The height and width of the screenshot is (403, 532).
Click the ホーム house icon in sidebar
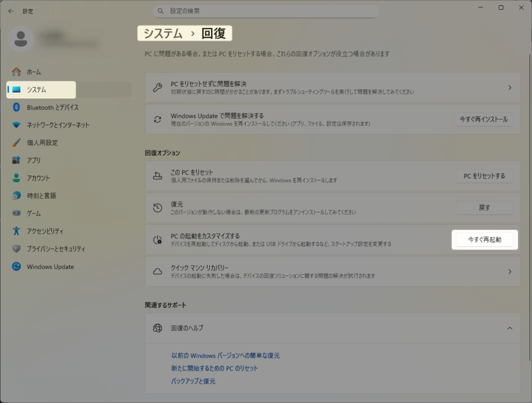click(x=17, y=72)
